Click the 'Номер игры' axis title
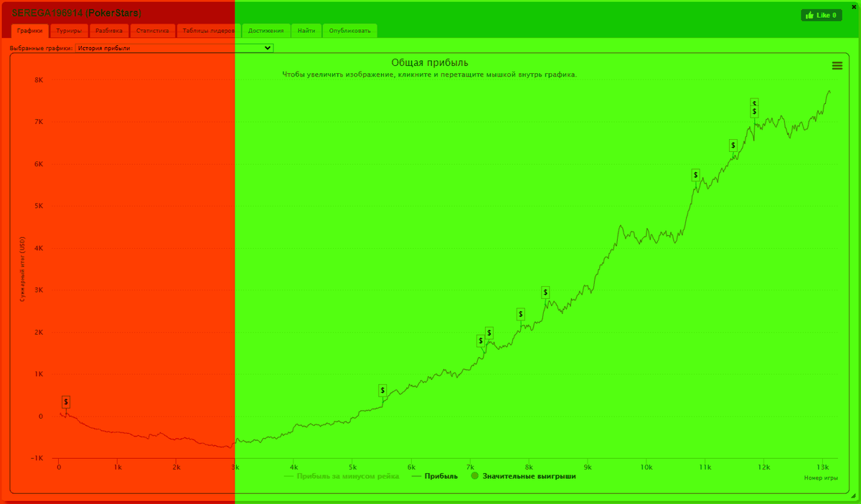 tap(822, 477)
